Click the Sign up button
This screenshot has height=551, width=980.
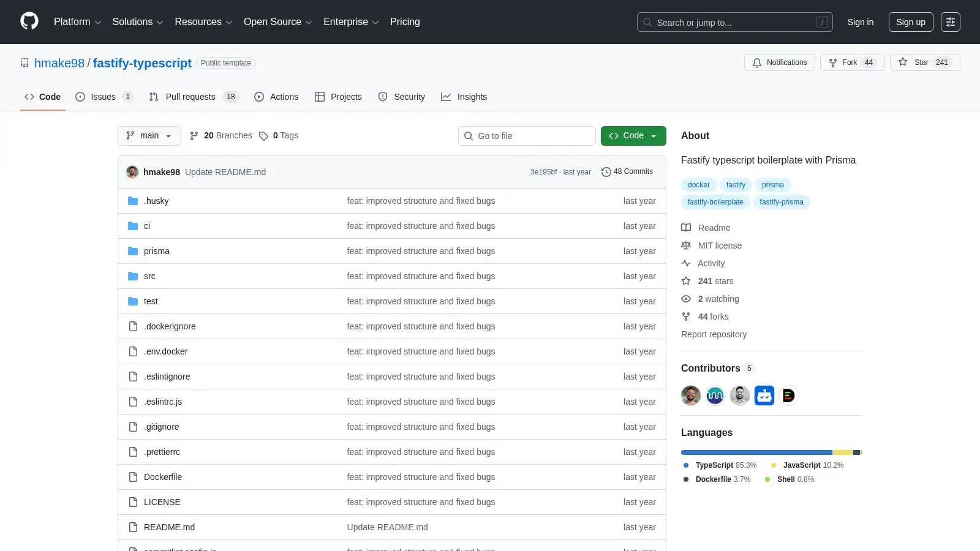(x=911, y=22)
